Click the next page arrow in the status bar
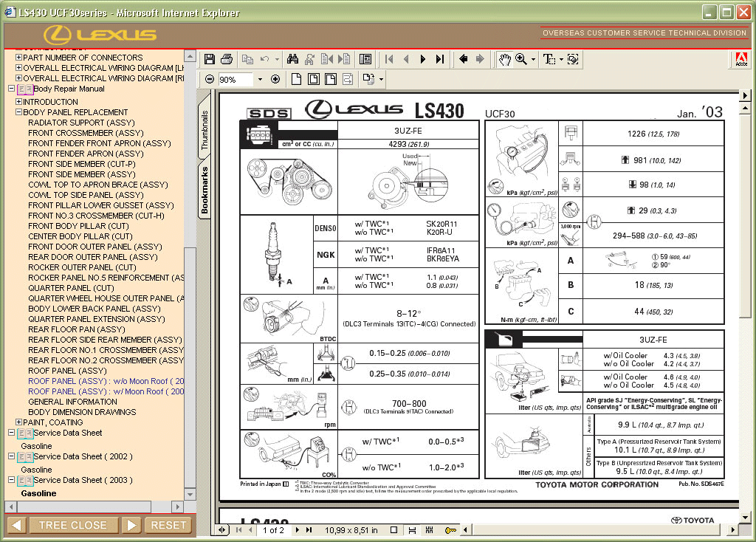756x542 pixels. pyautogui.click(x=297, y=530)
